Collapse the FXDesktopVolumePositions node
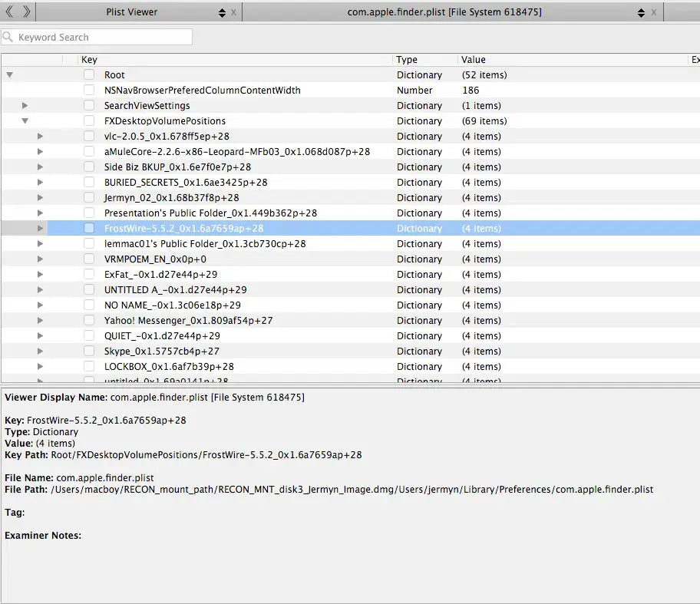The width and height of the screenshot is (700, 604). point(25,121)
